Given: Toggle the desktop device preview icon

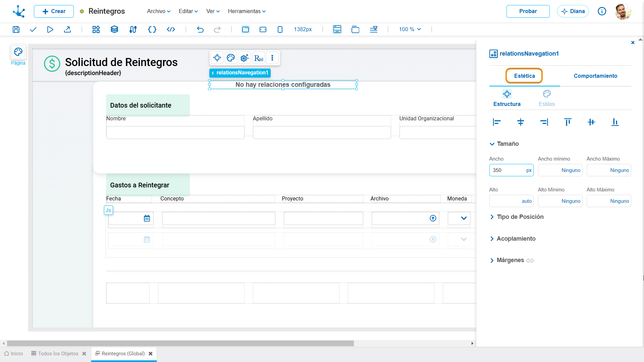Looking at the screenshot, I should coord(246,29).
